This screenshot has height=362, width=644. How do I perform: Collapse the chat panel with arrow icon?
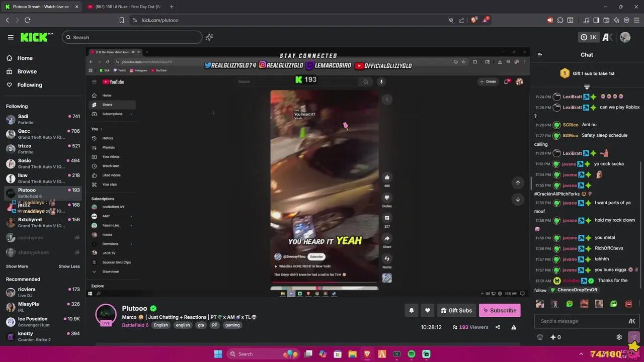[x=540, y=55]
